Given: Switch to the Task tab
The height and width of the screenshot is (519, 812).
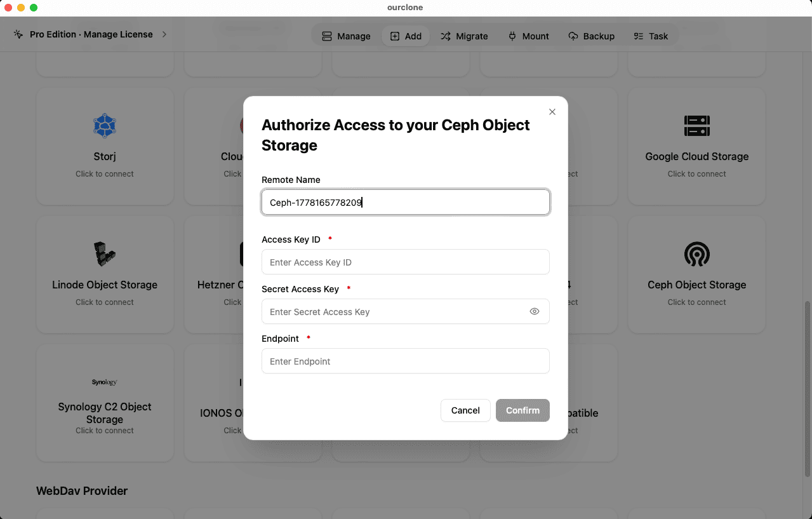Looking at the screenshot, I should point(651,36).
